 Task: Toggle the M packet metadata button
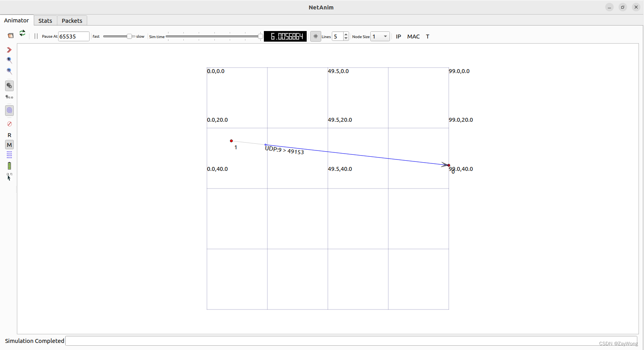[9, 145]
